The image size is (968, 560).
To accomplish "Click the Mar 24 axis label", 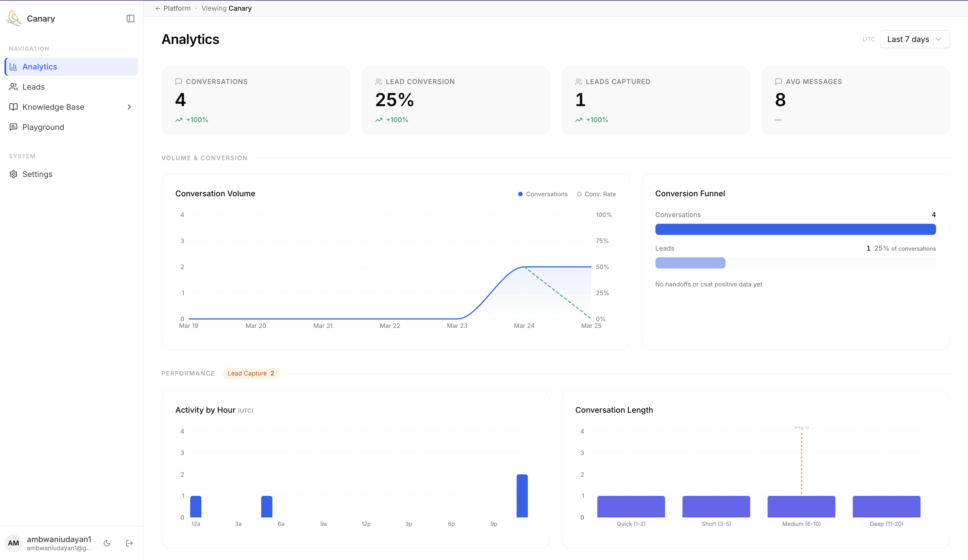I will 524,326.
